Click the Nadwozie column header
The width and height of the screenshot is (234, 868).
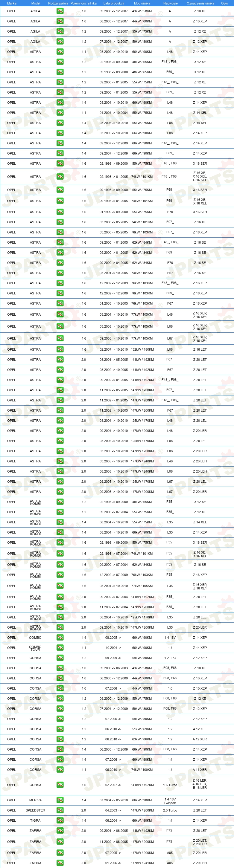170,3
